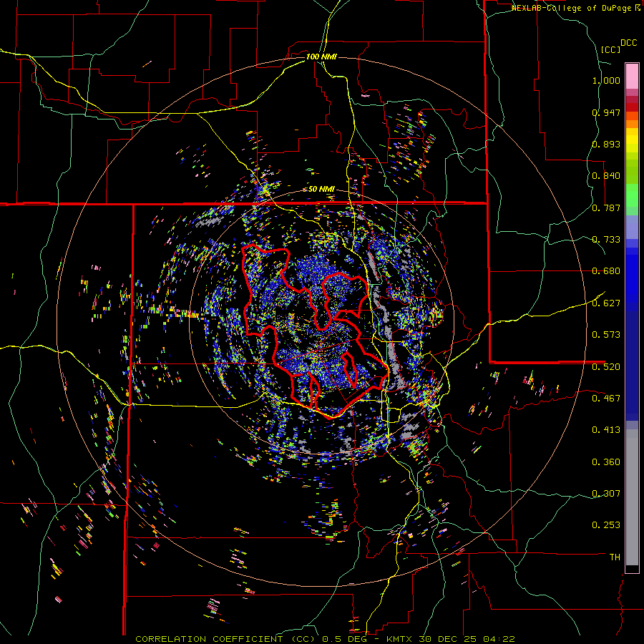Pick the pink segment of the color bar
The width and height of the screenshot is (644, 644).
(632, 76)
